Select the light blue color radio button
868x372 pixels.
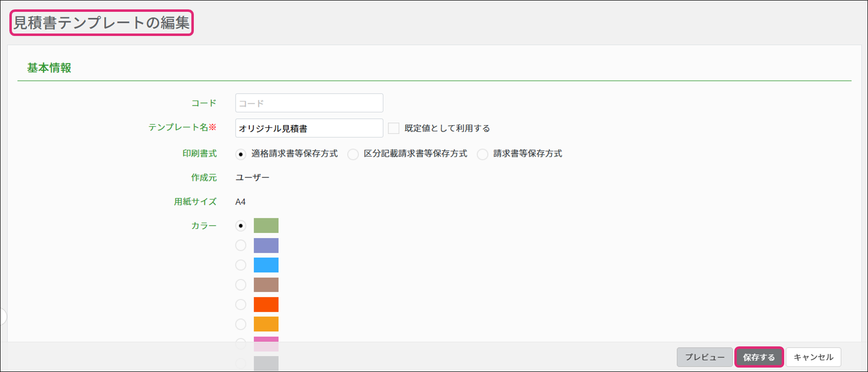pyautogui.click(x=241, y=265)
